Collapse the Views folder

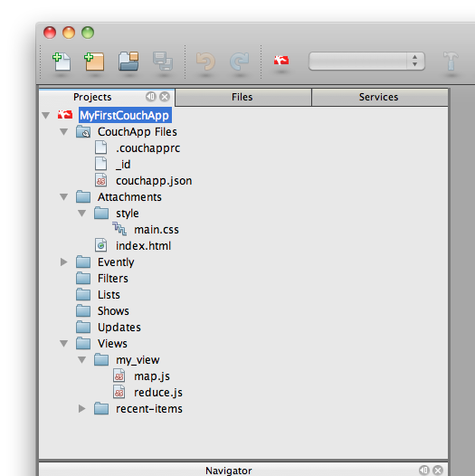(63, 344)
